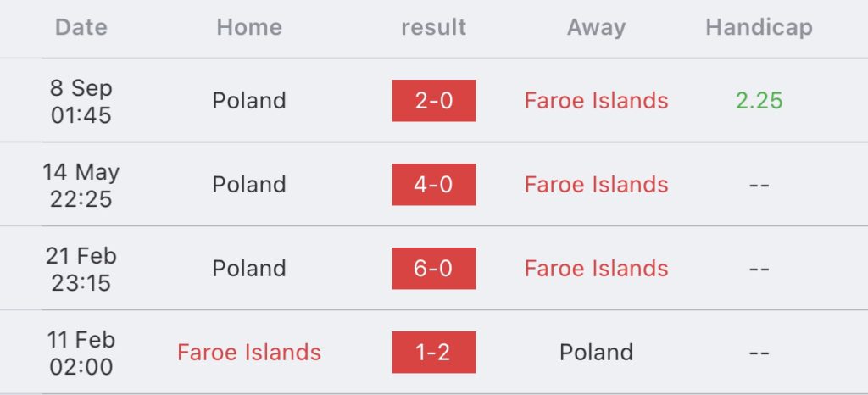
Task: Click the Handicap column header
Action: (x=759, y=28)
